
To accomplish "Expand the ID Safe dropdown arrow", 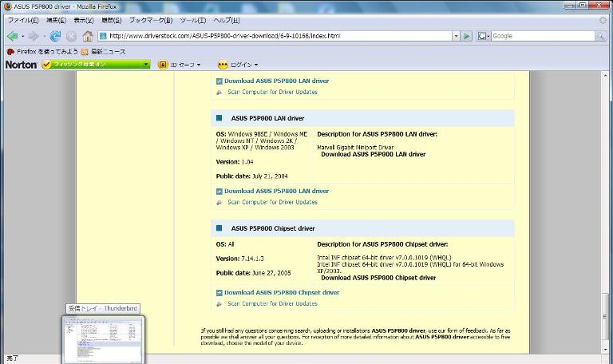I will tap(199, 65).
